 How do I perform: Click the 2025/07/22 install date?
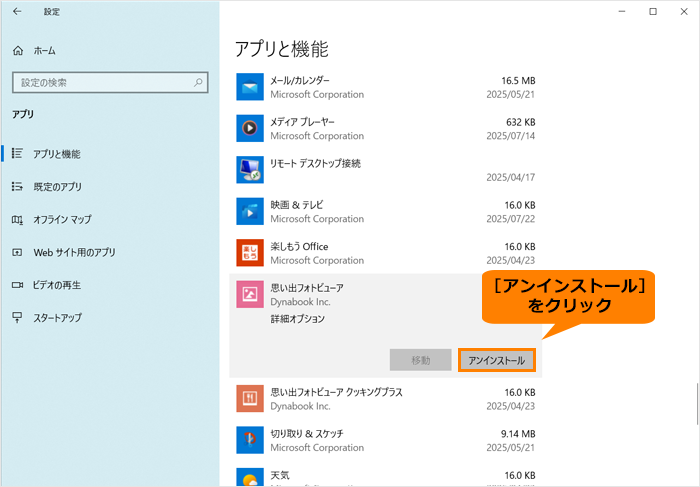tap(510, 219)
